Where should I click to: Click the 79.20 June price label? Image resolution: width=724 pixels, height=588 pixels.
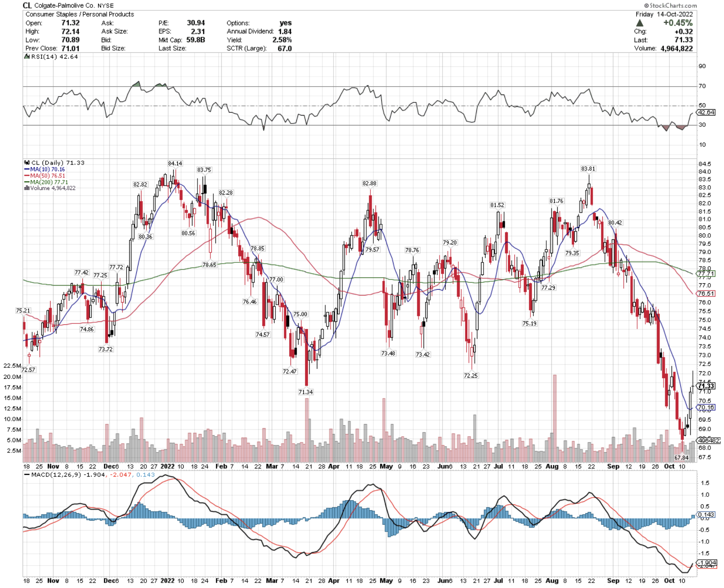pos(450,242)
